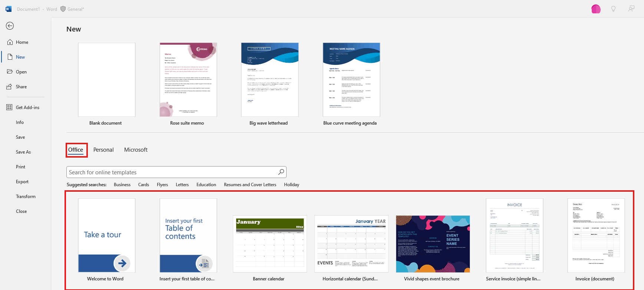644x290 pixels.
Task: Switch to the Microsoft templates tab
Action: (136, 150)
